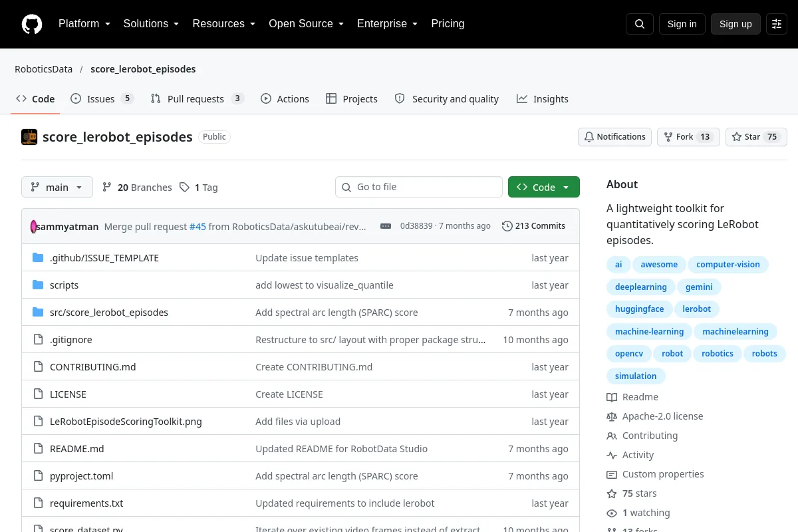Image resolution: width=798 pixels, height=532 pixels.
Task: Switch to the Pull requests tab
Action: 197,98
